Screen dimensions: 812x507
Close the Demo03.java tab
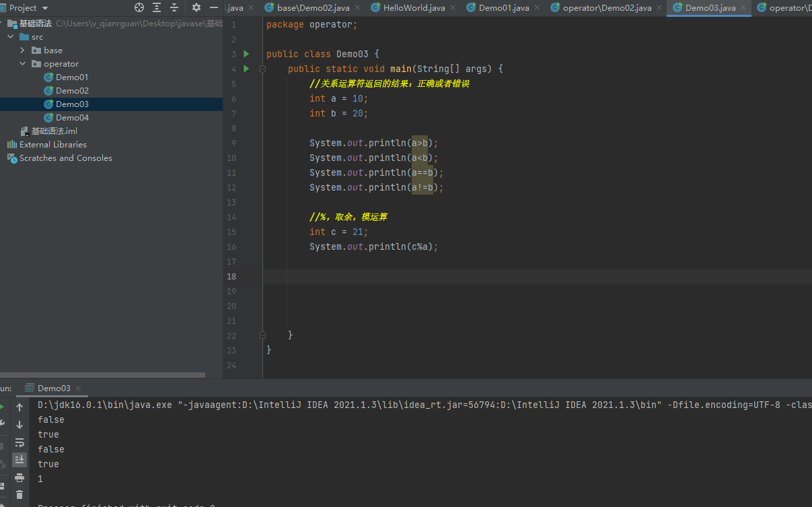point(743,8)
